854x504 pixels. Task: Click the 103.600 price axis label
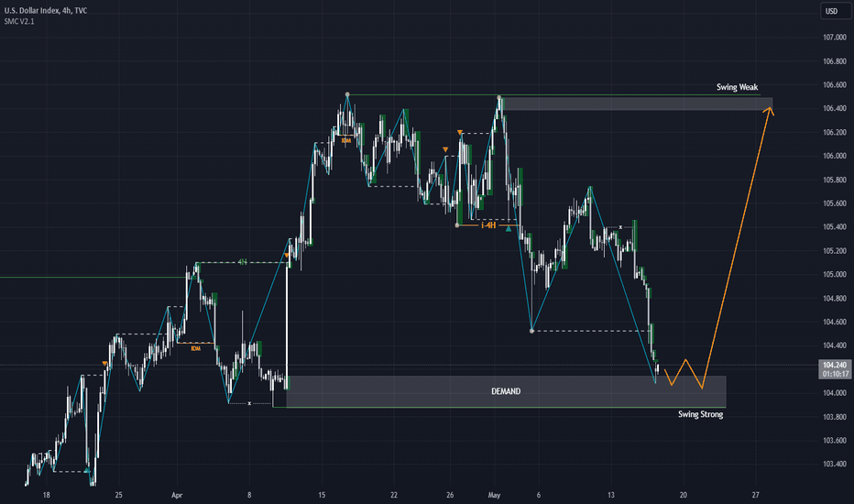click(835, 440)
